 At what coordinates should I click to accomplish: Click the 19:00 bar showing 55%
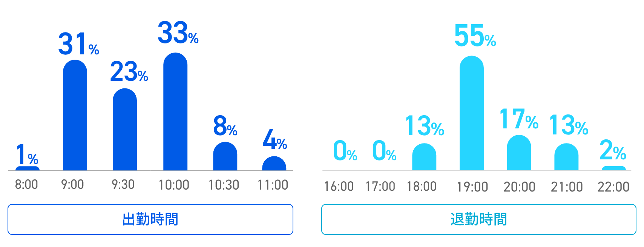[x=472, y=113]
